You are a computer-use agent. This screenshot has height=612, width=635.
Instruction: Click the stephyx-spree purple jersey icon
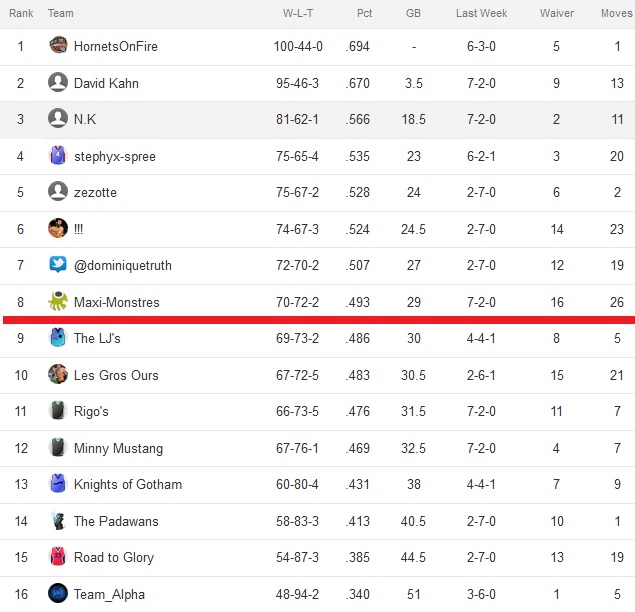pyautogui.click(x=58, y=155)
